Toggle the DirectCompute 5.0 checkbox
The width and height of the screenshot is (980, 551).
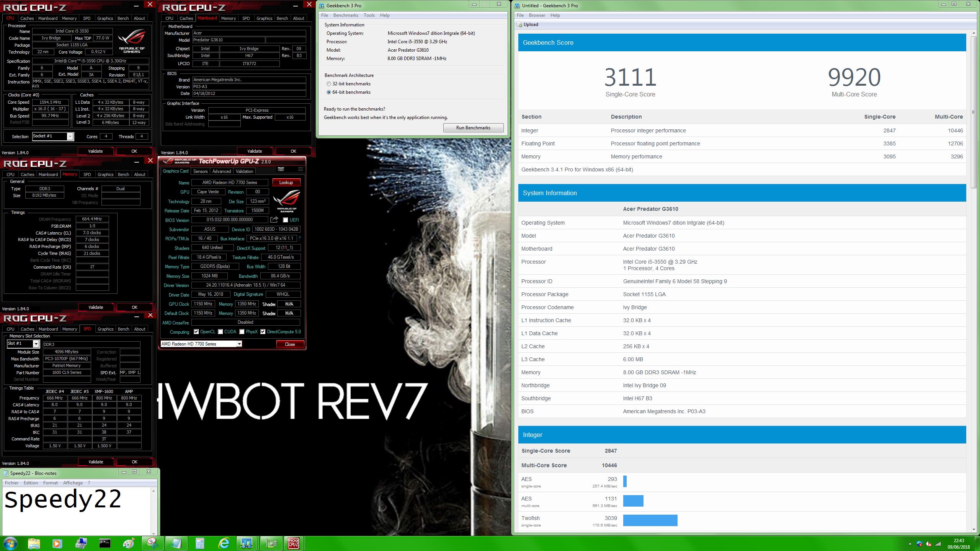pos(263,332)
